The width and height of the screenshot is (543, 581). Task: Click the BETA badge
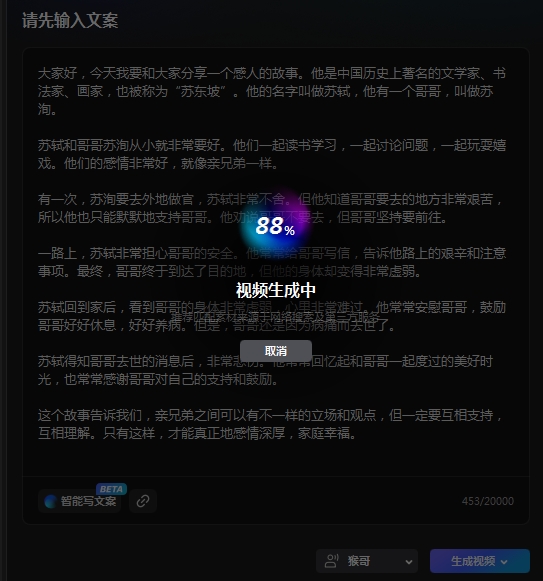coord(111,489)
